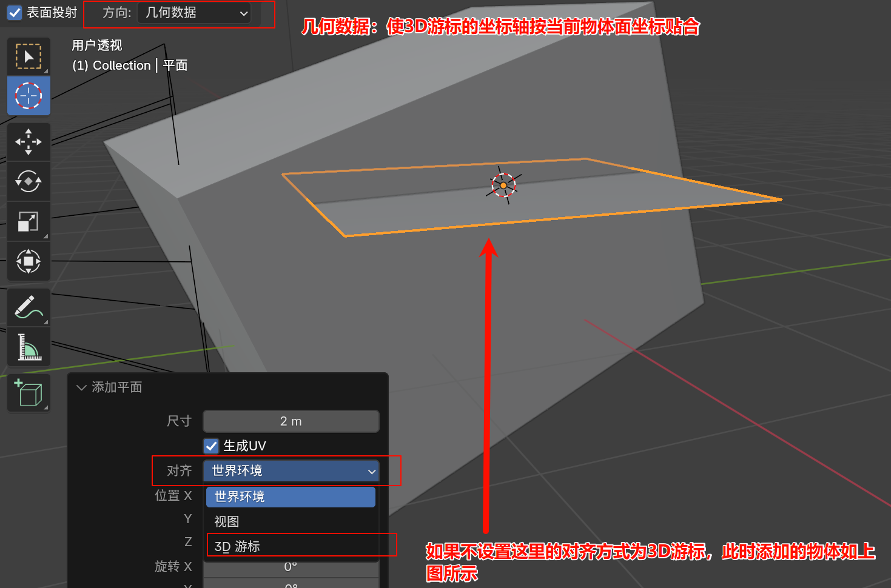
Task: Select the Move tool
Action: coord(29,141)
